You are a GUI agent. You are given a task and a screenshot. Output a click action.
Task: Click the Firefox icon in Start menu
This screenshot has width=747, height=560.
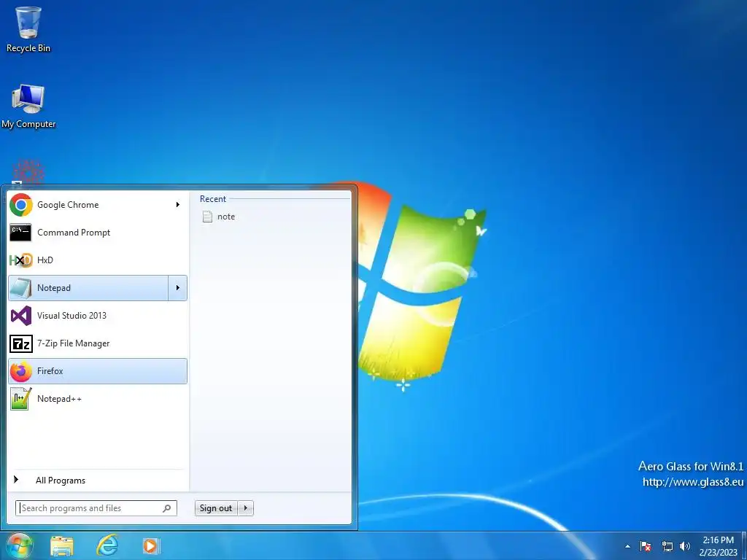pyautogui.click(x=21, y=371)
